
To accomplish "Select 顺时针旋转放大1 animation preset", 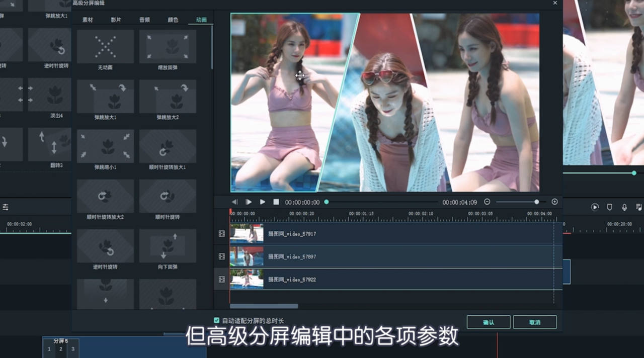I will coord(168,146).
